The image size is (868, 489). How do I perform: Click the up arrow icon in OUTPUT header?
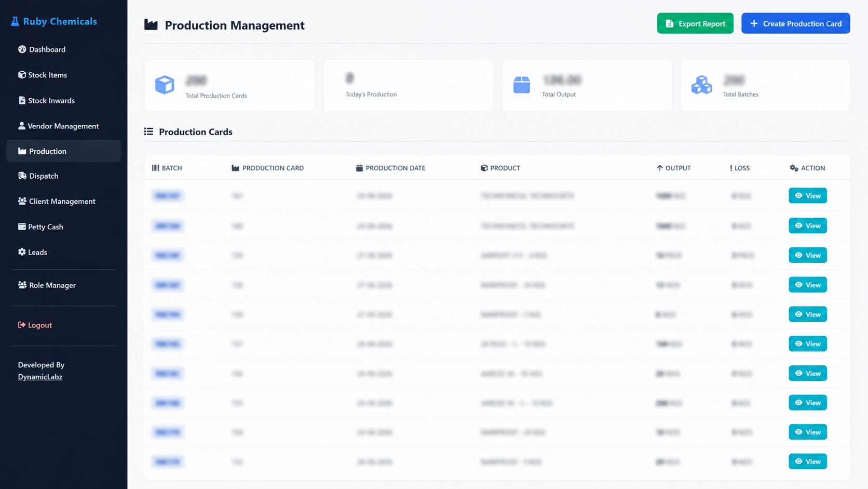coord(660,168)
